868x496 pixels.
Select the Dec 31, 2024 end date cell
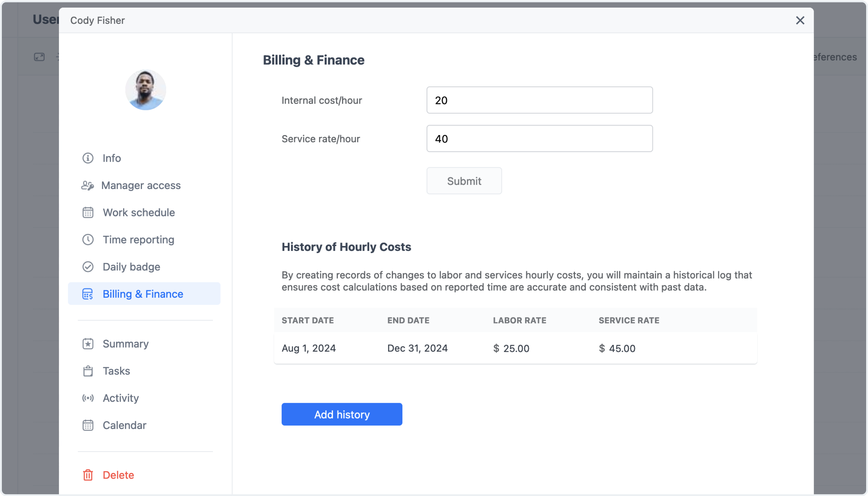tap(418, 348)
